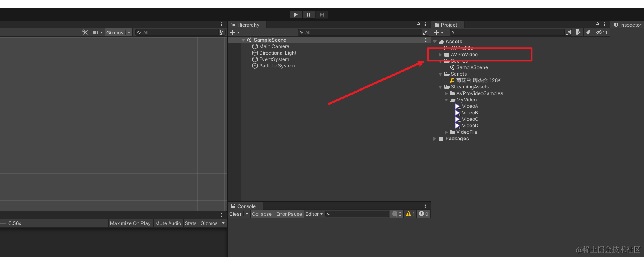Open Project create plus dropdown
644x257 pixels.
[x=439, y=32]
